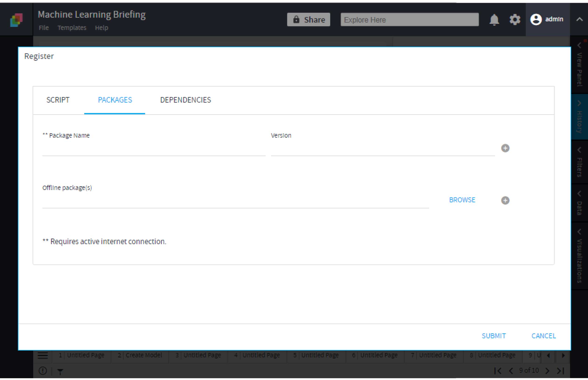This screenshot has width=588, height=380.
Task: Go to previous page arrow near 9 of 10
Action: pyautogui.click(x=511, y=370)
